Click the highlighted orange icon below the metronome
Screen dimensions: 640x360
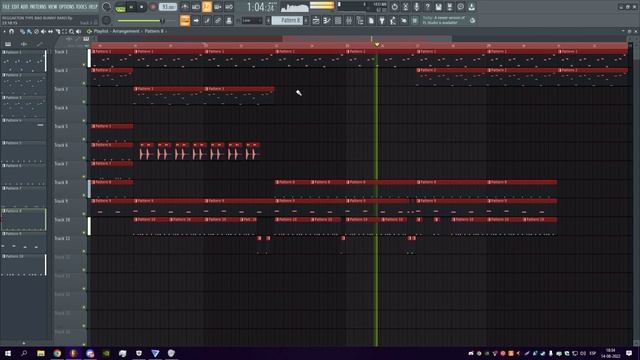[185, 20]
